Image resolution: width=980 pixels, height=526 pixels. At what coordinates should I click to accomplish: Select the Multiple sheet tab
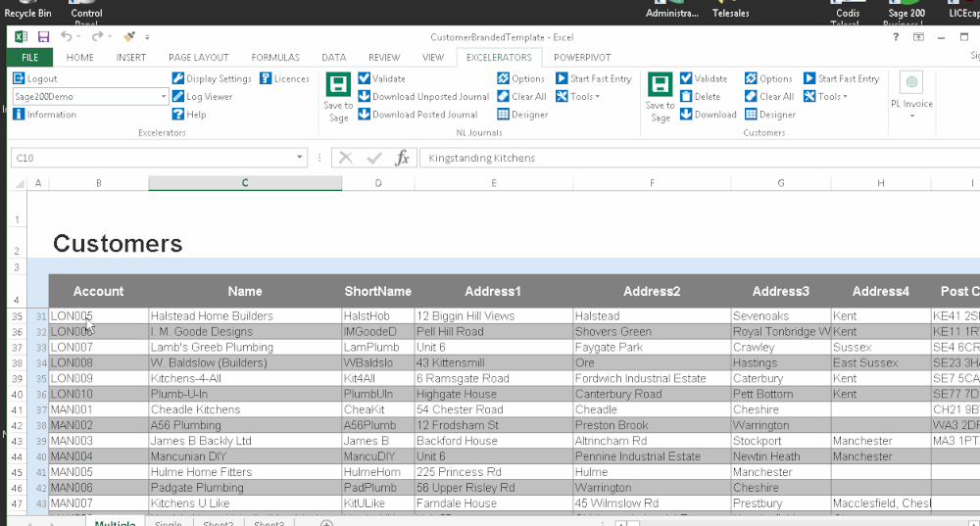click(x=115, y=522)
